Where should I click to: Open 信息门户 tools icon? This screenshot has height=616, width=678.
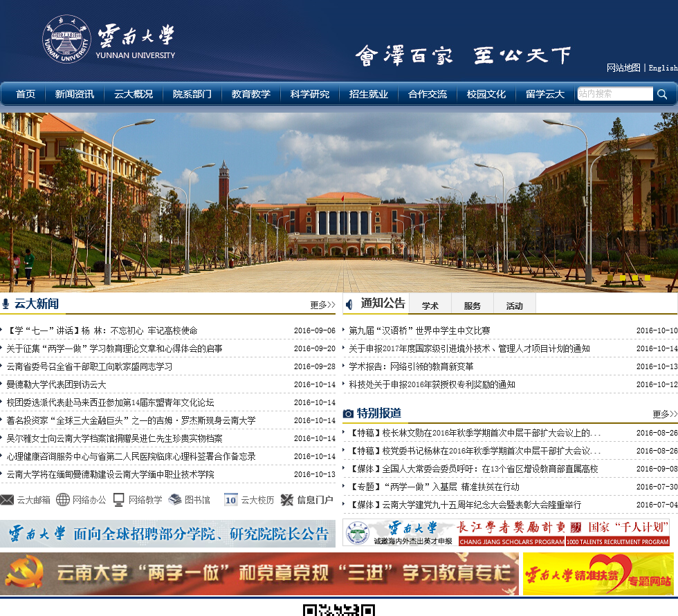click(x=286, y=500)
